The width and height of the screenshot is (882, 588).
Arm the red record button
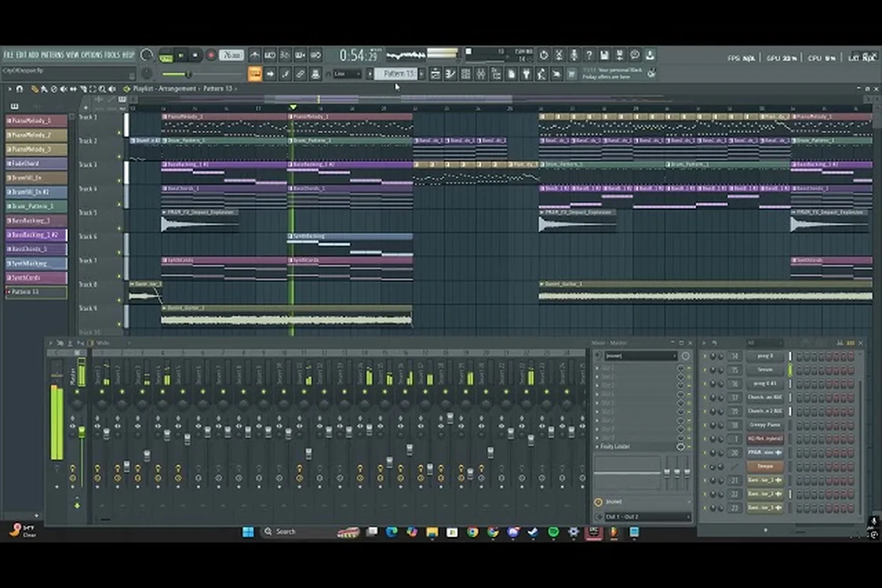[211, 55]
